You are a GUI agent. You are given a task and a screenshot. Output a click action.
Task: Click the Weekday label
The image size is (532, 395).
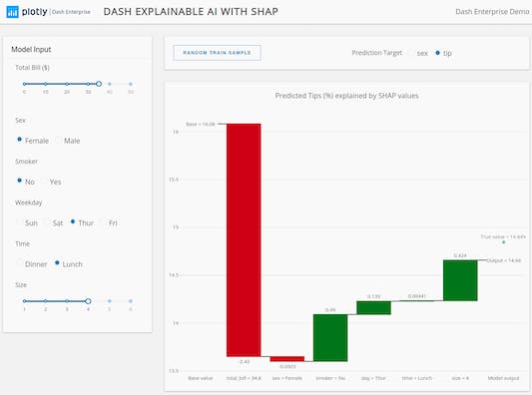coord(29,202)
